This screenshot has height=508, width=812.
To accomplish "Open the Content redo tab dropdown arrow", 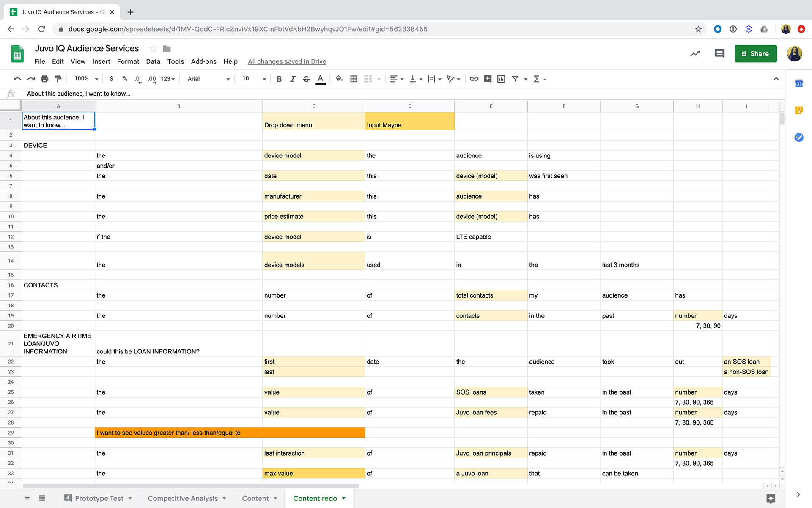I will click(344, 498).
